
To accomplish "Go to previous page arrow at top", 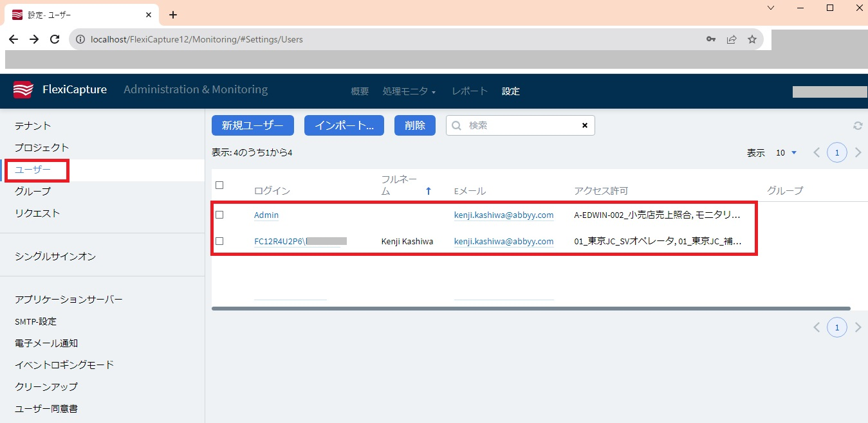I will click(x=817, y=153).
